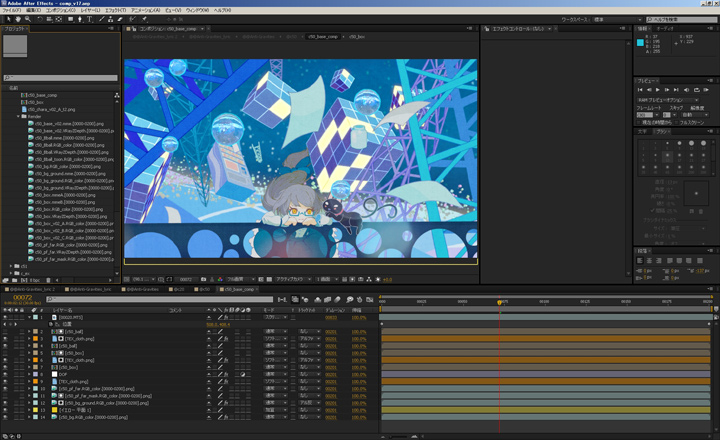Viewport: 720px width, 440px height.
Task: Toggle the lock icon on composition viewer tab
Action: pos(134,28)
